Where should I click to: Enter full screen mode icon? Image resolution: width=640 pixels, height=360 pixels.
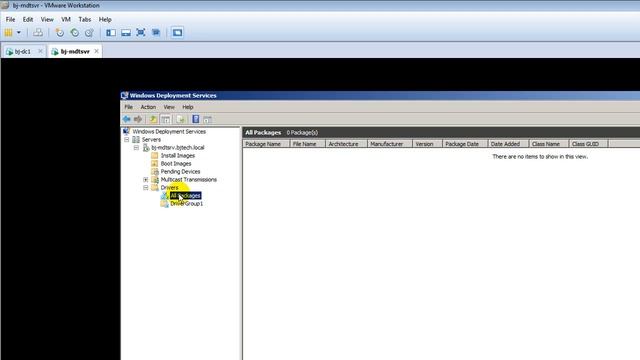coord(141,33)
